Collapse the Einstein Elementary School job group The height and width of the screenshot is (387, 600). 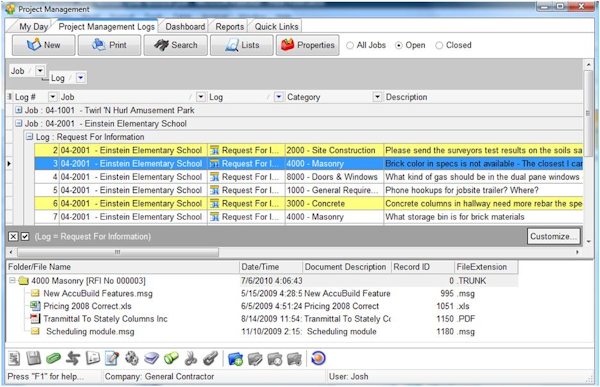(18, 124)
